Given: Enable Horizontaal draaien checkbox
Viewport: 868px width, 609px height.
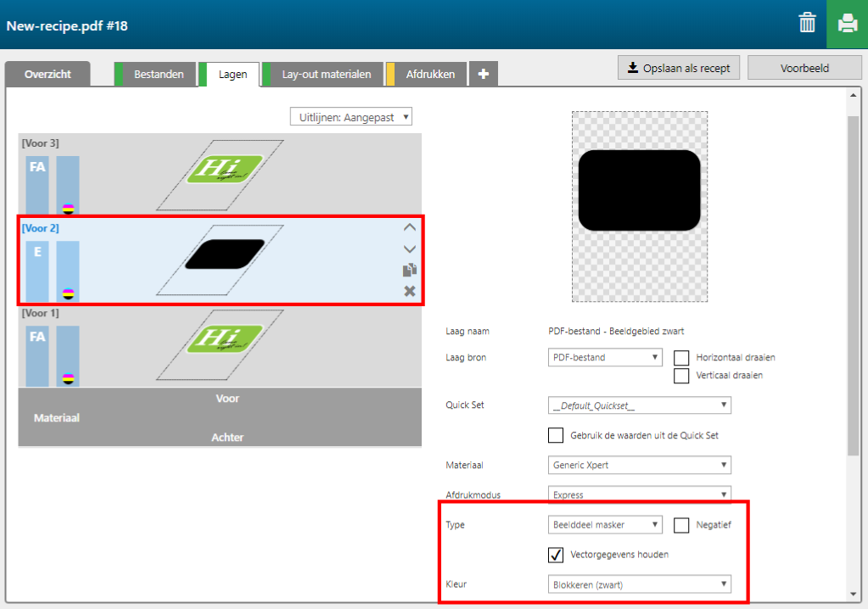Looking at the screenshot, I should click(681, 358).
